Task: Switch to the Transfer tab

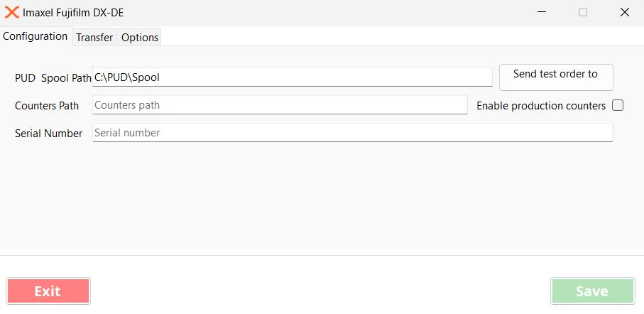Action: [x=94, y=38]
